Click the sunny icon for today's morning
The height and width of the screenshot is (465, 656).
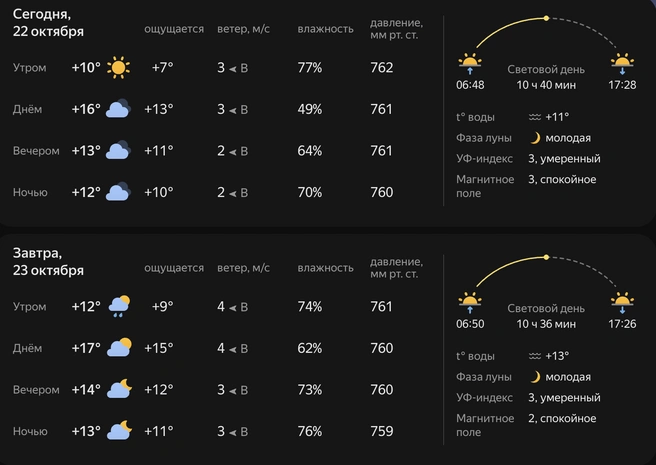pos(119,68)
